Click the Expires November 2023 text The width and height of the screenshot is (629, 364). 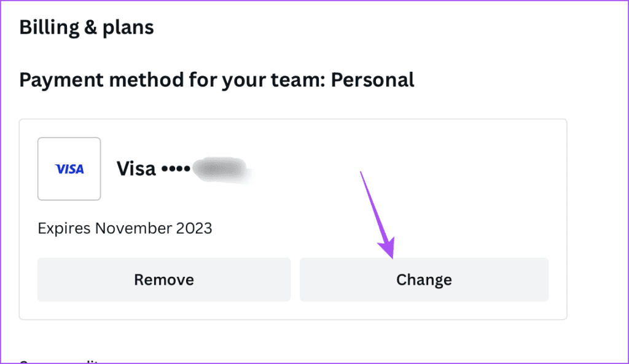125,228
